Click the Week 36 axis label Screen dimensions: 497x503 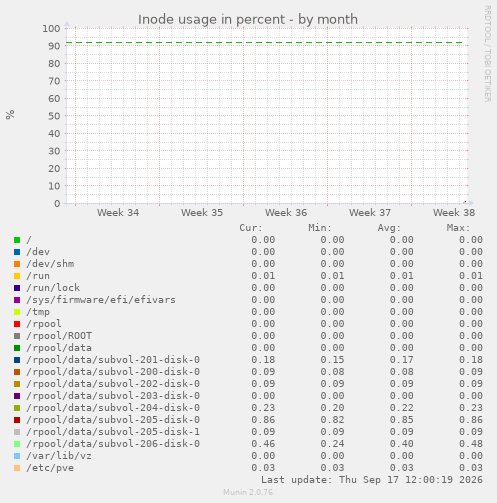click(x=286, y=213)
